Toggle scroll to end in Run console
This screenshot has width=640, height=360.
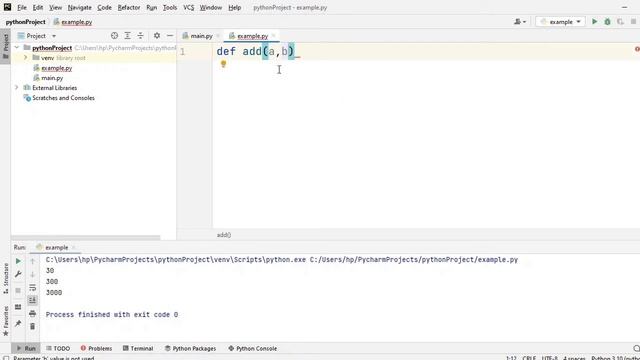(x=33, y=300)
